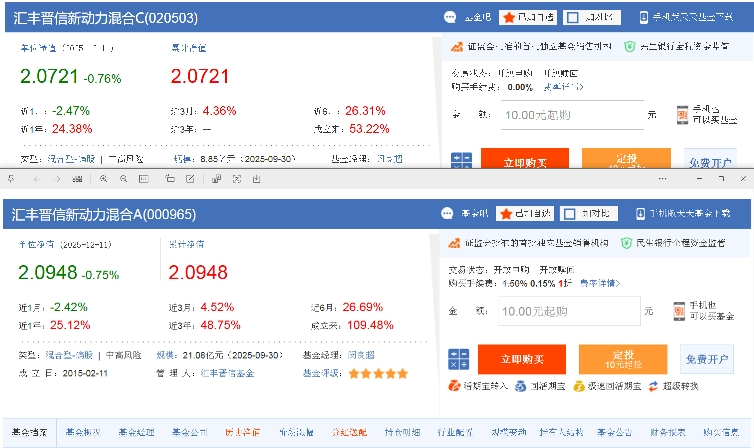
Task: Open the calculator icon beside 020503 buy button
Action: pos(461,161)
